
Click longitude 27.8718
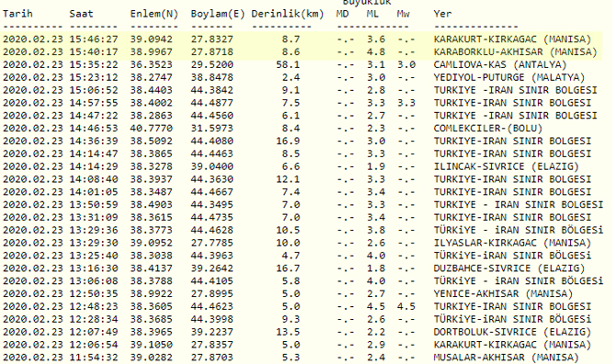(x=212, y=51)
